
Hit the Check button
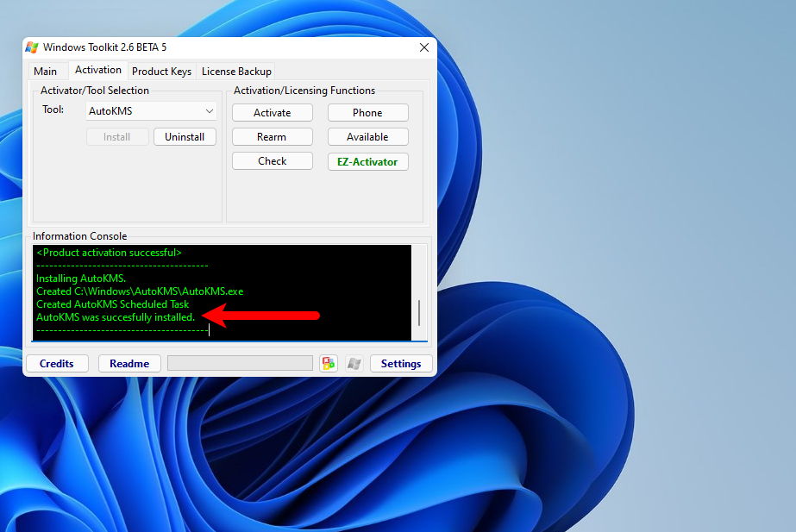click(x=272, y=161)
